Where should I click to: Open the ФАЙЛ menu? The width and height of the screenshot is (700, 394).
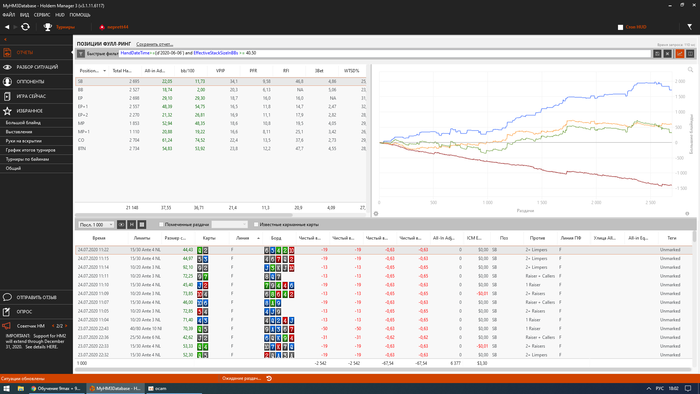[8, 15]
